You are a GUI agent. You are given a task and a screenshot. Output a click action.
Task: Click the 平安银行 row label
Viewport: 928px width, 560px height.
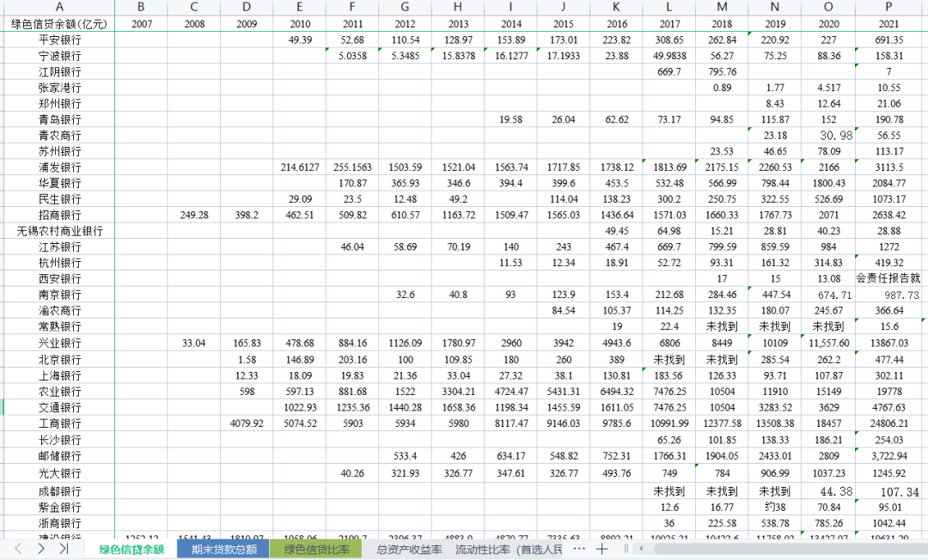59,40
